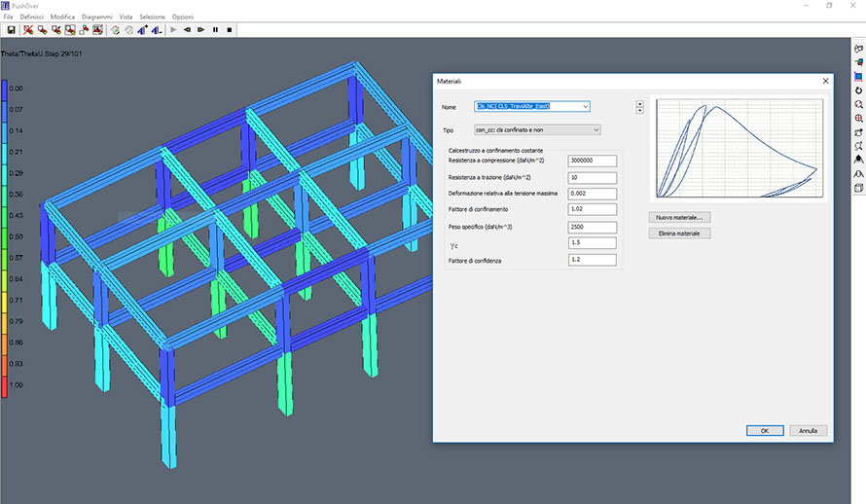Click the Pause playback button

pos(215,30)
